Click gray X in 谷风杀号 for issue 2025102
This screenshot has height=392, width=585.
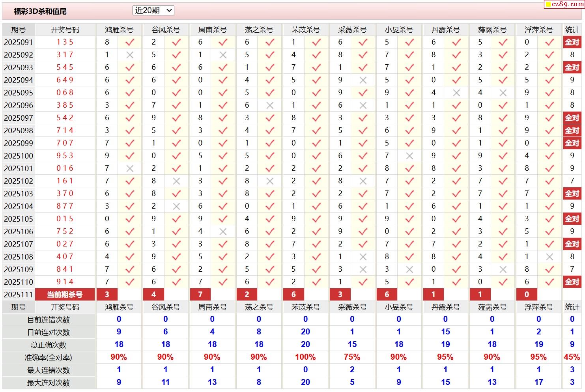point(176,181)
